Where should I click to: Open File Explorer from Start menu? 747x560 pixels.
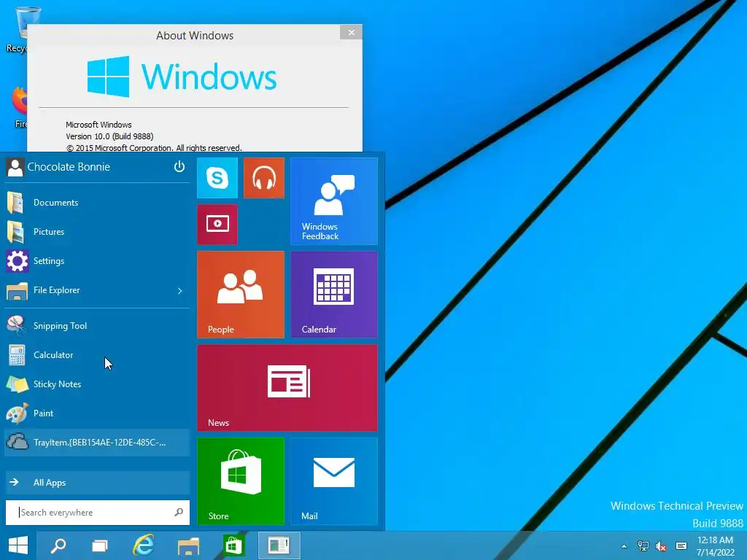(88, 290)
